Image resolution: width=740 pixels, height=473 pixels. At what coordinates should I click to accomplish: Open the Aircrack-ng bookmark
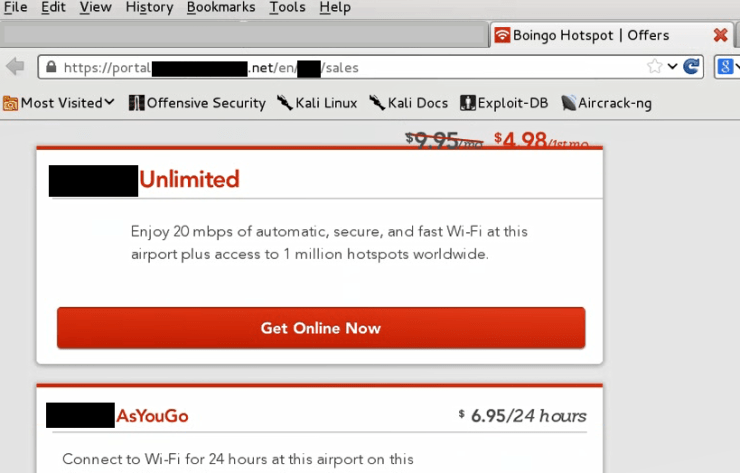[606, 103]
